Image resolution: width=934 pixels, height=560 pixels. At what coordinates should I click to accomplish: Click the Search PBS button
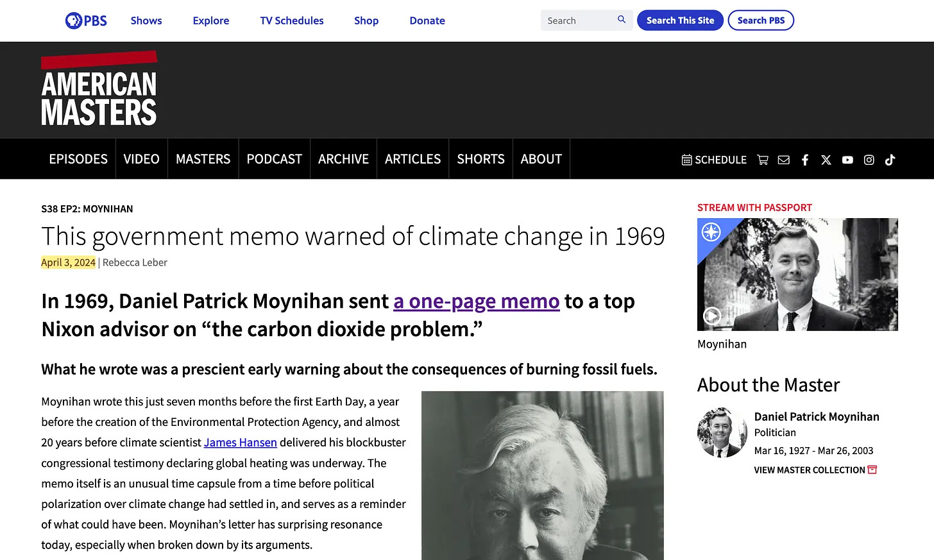761,21
